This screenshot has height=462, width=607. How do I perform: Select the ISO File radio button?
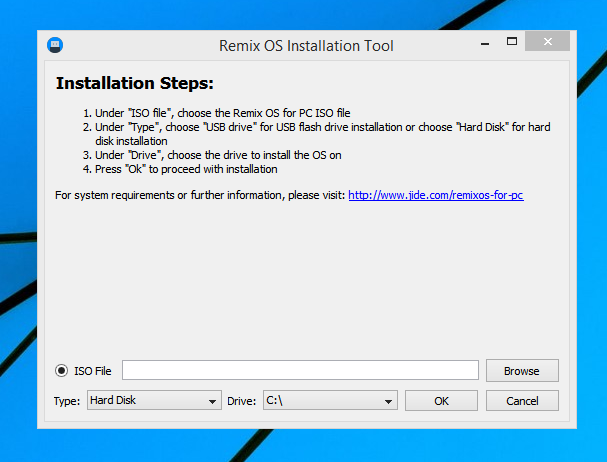[x=61, y=371]
